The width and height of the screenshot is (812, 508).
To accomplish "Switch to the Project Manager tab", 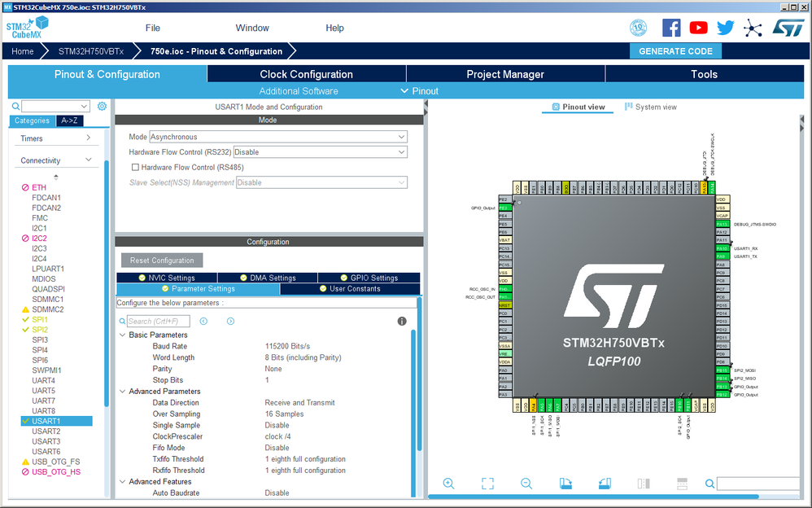I will 505,74.
